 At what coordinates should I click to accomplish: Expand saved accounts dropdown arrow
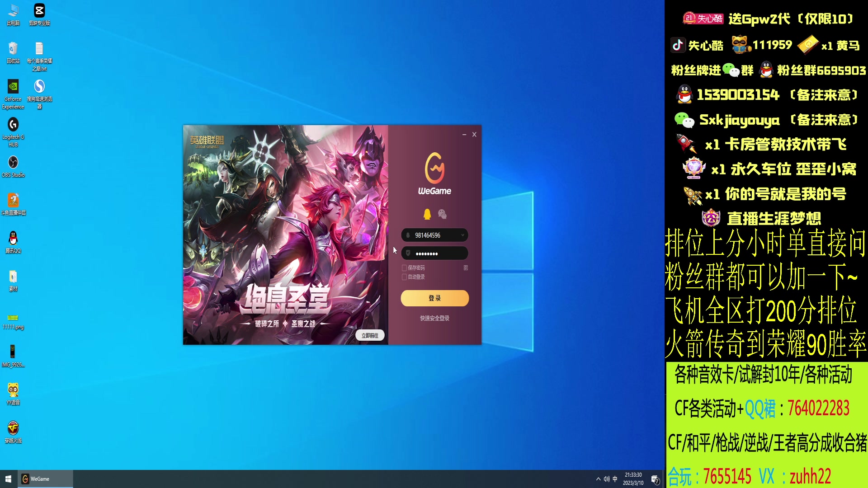coord(462,235)
